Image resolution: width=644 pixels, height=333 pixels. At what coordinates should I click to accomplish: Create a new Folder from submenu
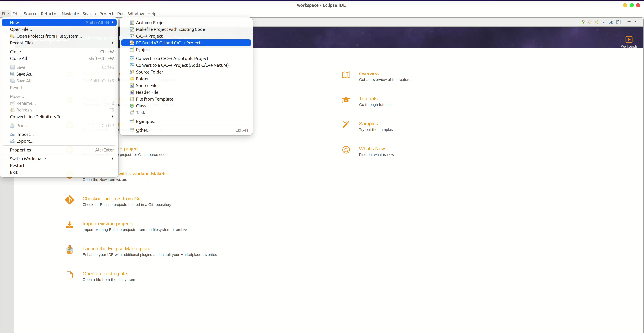click(x=186, y=79)
